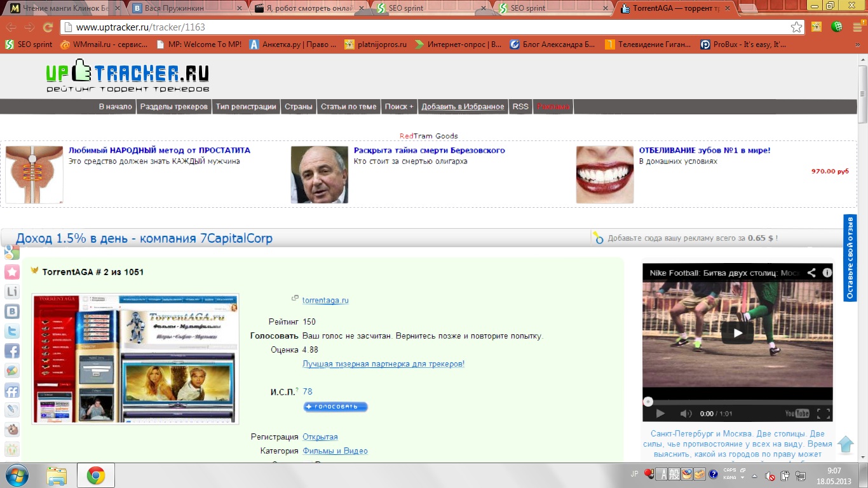Screen dimensions: 868x488
Task: Share the page on Twitter
Action: coord(12,331)
